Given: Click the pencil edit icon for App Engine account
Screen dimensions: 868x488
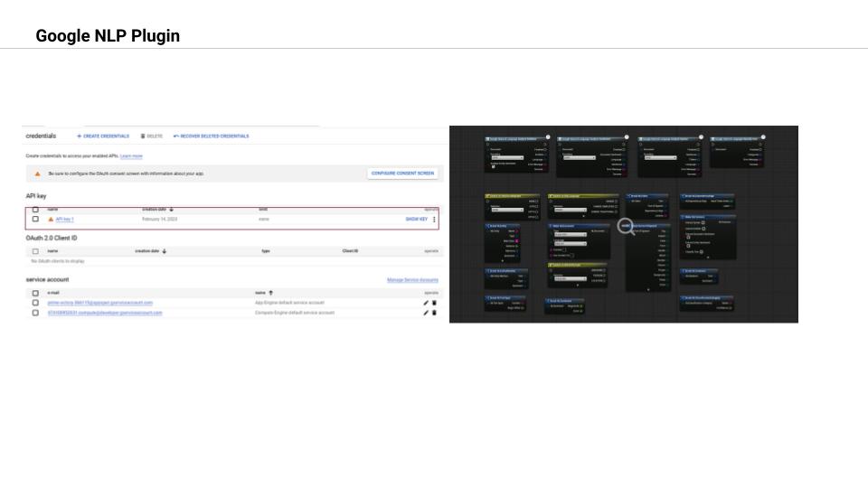Looking at the screenshot, I should pyautogui.click(x=426, y=303).
